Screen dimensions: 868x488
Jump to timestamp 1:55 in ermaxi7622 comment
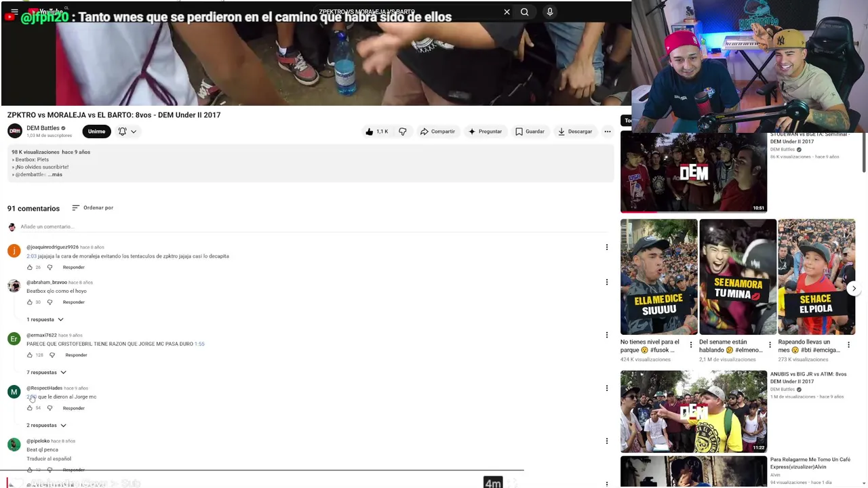click(199, 344)
